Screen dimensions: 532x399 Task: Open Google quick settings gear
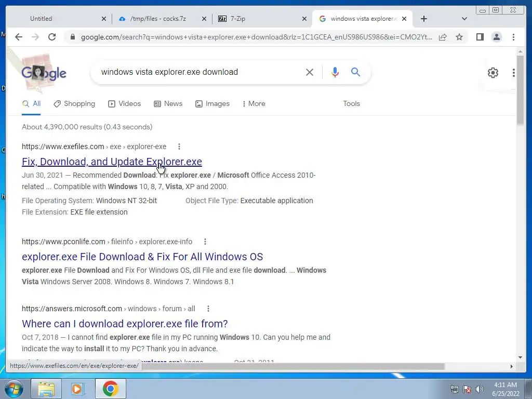pyautogui.click(x=493, y=73)
